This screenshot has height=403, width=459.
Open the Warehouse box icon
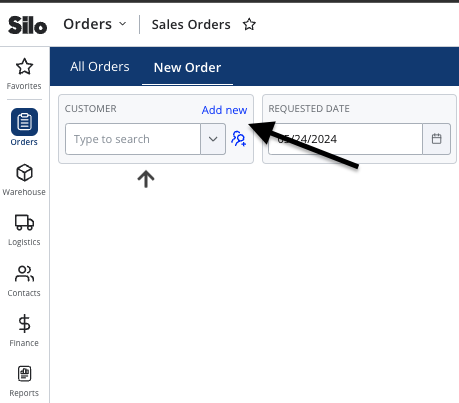[24, 173]
